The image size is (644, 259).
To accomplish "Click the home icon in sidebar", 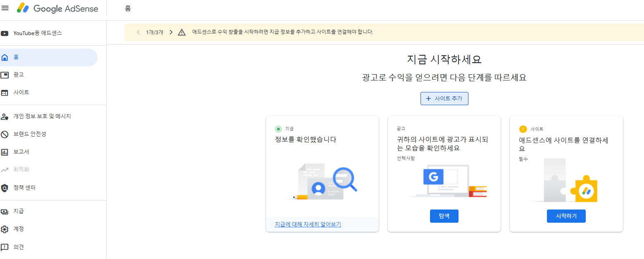I will (5, 57).
